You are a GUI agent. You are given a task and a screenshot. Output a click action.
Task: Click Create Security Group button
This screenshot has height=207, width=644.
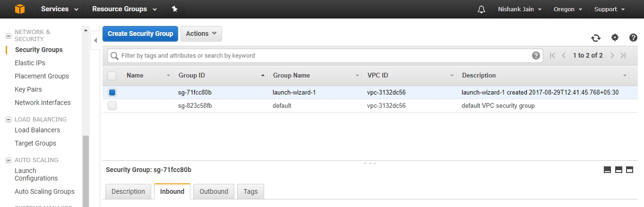pyautogui.click(x=140, y=34)
